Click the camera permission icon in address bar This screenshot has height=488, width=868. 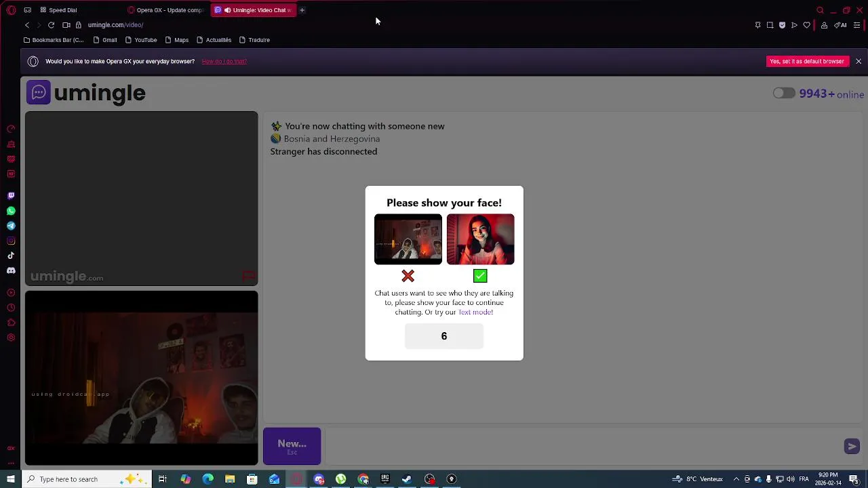[66, 25]
